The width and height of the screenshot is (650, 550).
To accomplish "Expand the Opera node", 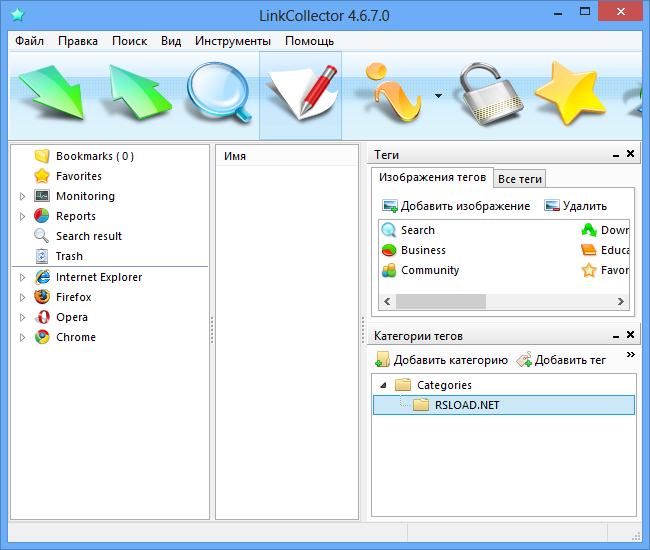I will [22, 317].
